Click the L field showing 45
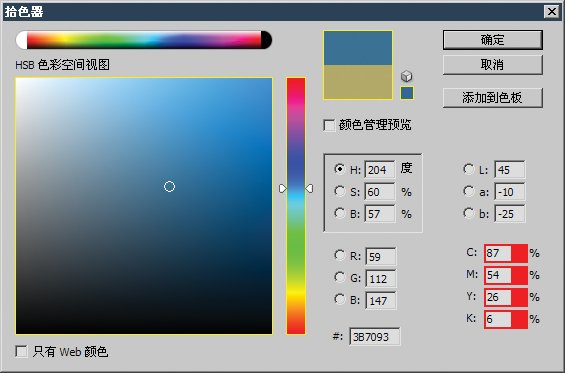Image resolution: width=565 pixels, height=373 pixels. coord(510,169)
